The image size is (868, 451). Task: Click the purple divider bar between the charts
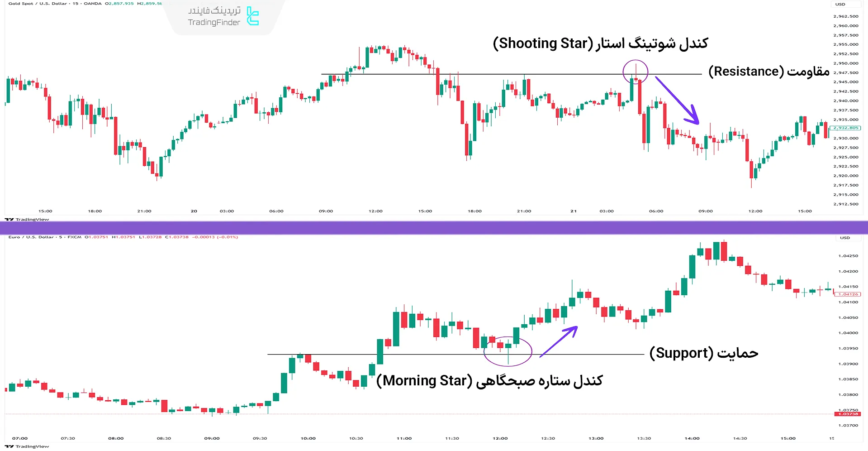click(x=434, y=227)
